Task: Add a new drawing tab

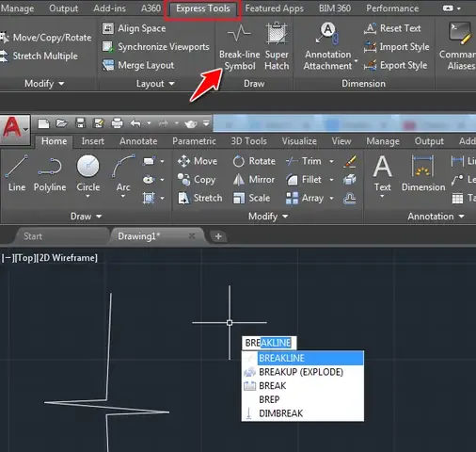Action: coord(218,236)
